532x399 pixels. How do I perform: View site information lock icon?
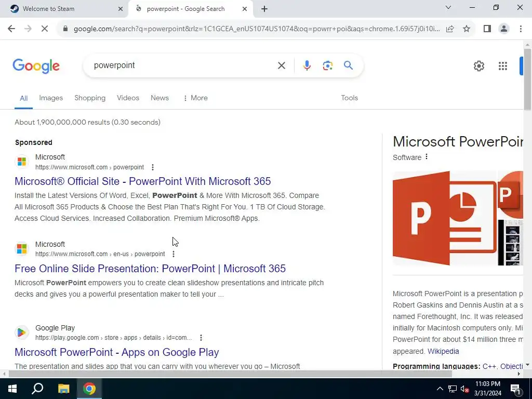coord(65,29)
